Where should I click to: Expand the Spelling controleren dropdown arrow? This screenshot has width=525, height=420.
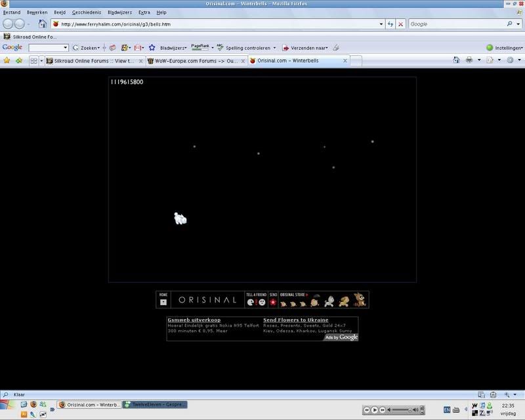point(274,48)
